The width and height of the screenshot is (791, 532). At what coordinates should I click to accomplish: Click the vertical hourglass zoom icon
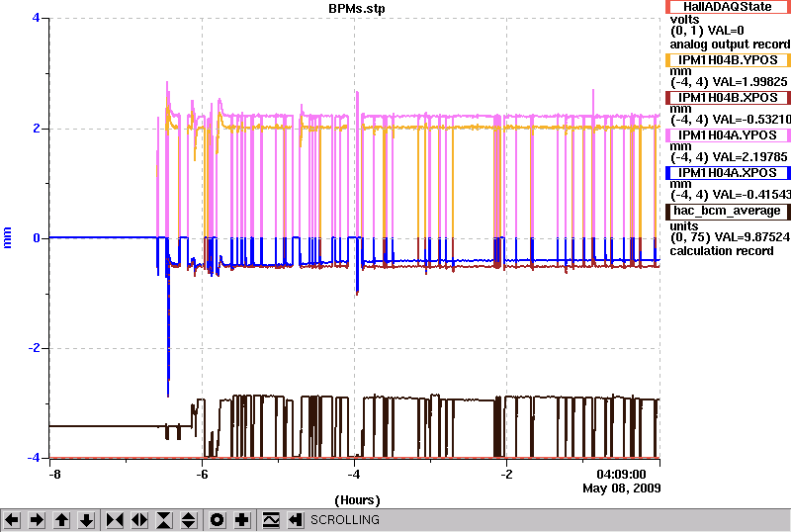164,520
